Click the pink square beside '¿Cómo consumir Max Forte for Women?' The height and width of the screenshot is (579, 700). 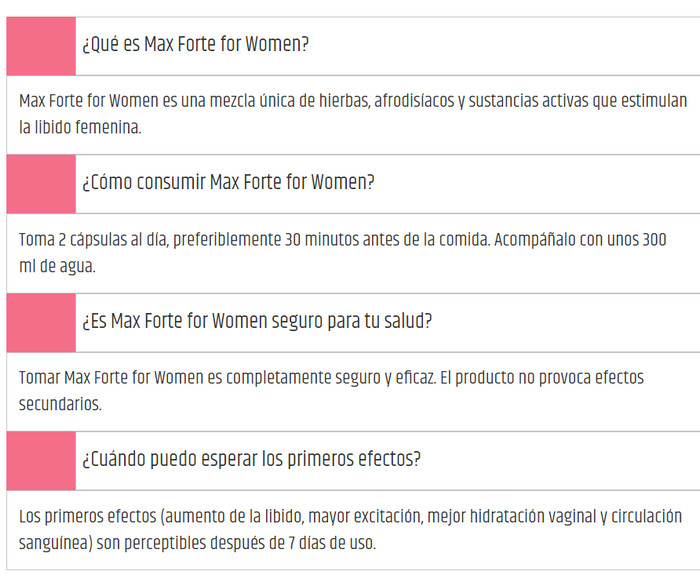tap(41, 184)
